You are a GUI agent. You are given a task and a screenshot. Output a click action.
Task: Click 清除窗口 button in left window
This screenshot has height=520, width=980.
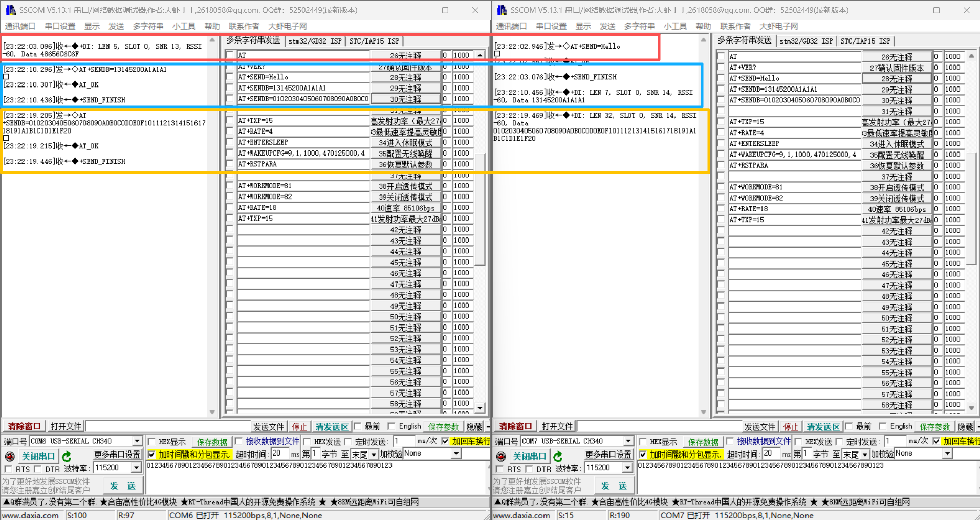coord(24,426)
